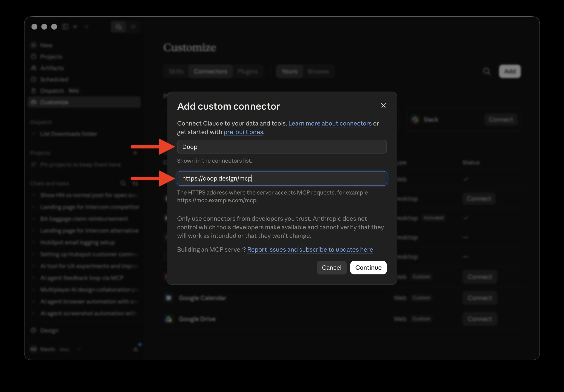564x392 pixels.
Task: Click the back arrow in the title bar
Action: (x=76, y=26)
